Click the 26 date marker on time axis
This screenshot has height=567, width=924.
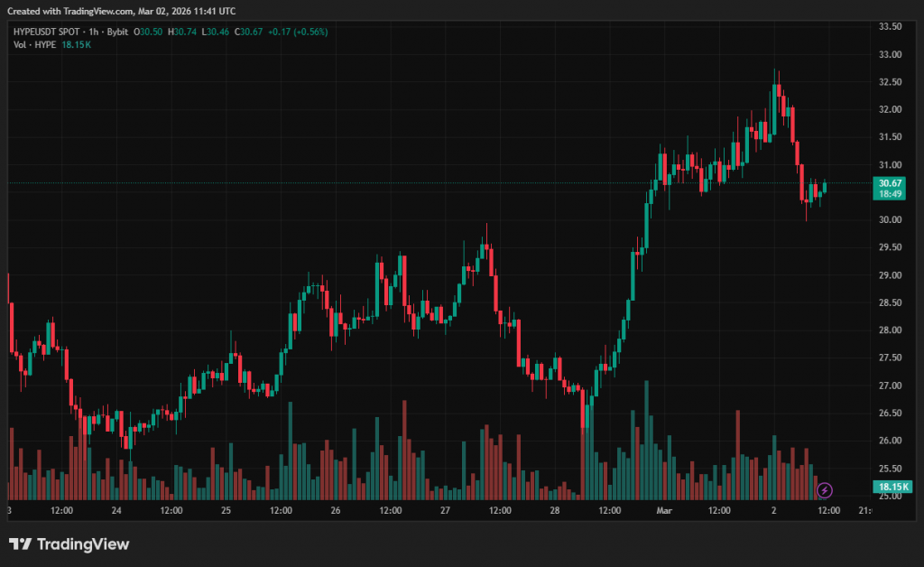336,511
